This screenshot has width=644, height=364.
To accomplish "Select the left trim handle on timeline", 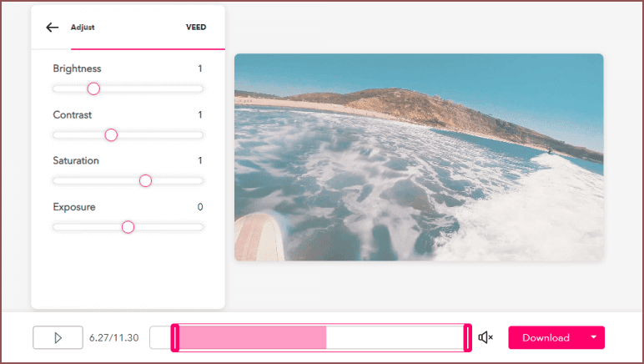I will click(175, 337).
